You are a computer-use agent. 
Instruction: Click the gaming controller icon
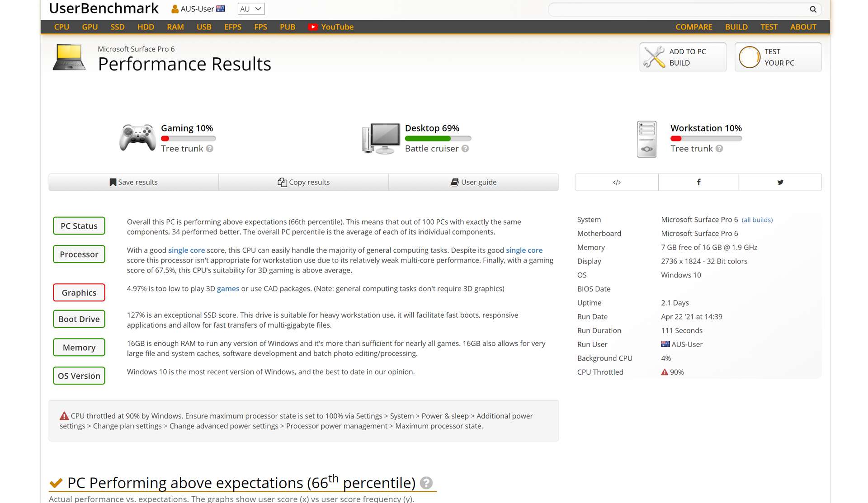(x=137, y=137)
